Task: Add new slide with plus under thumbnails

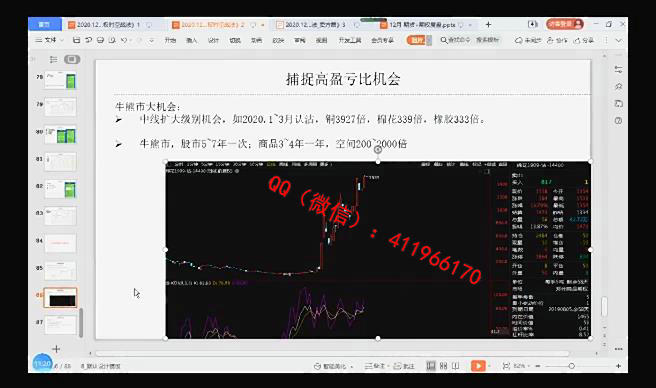Action: (56, 349)
